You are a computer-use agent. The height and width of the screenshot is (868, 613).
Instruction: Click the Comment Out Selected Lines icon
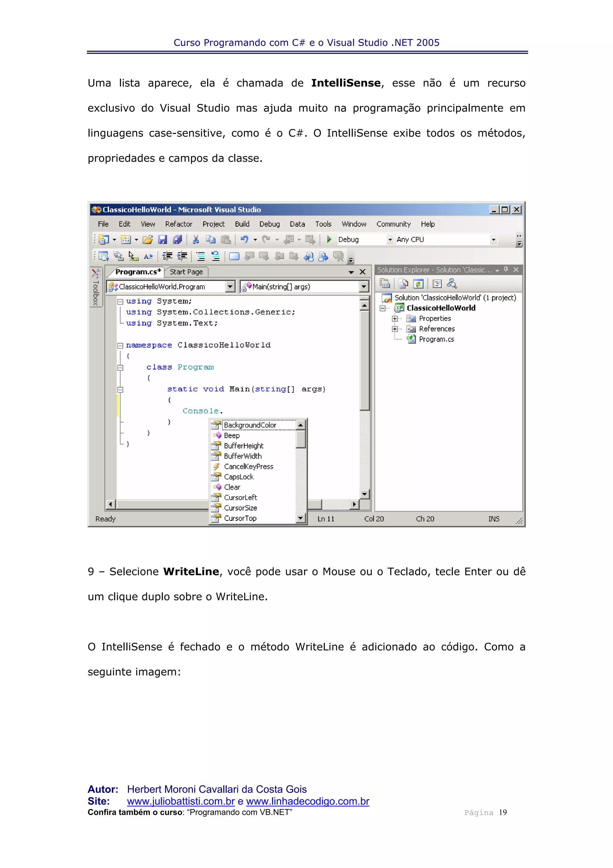click(x=201, y=256)
